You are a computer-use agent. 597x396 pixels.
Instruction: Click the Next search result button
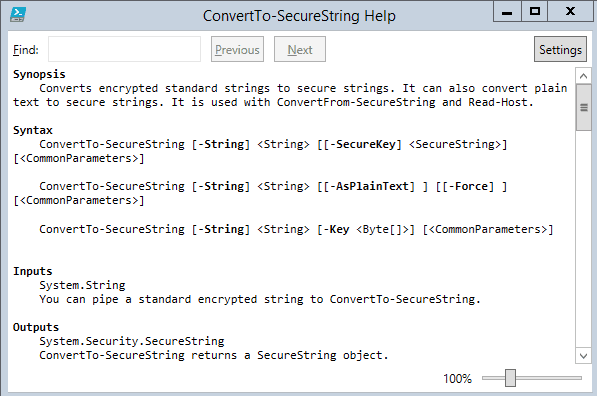(x=300, y=49)
